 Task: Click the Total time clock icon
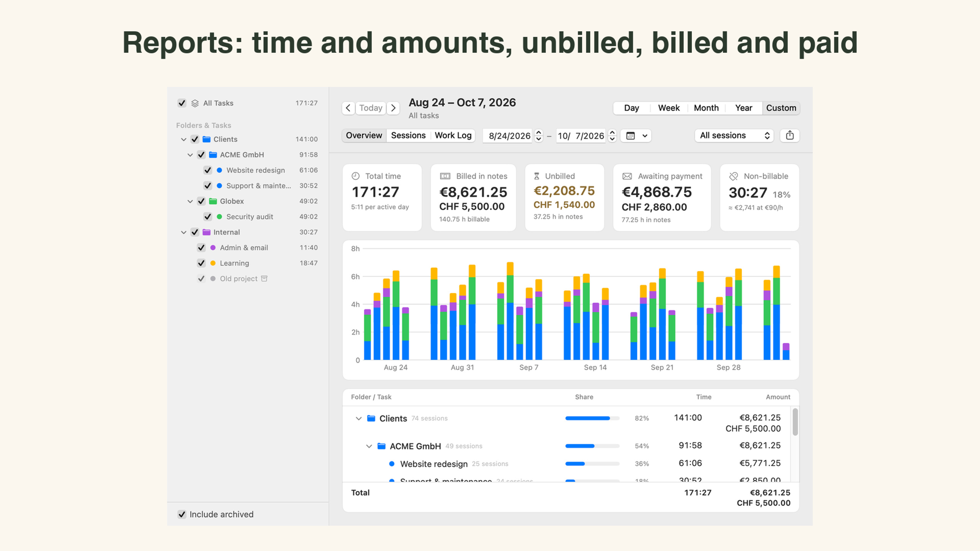coord(356,176)
